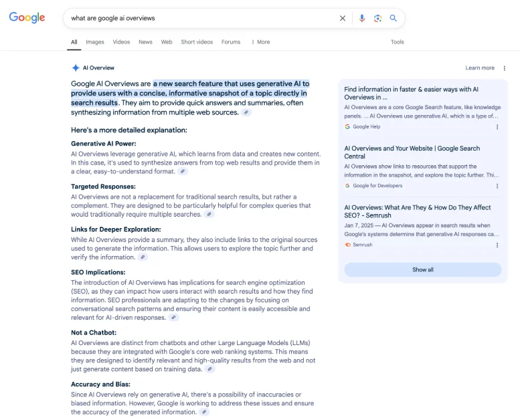Open link chip after 'verify the information'
520x420 pixels.
(143, 257)
